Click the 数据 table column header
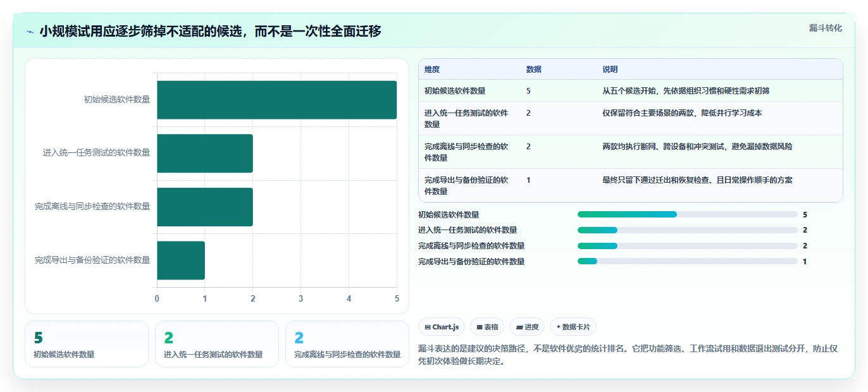The image size is (868, 392). point(533,70)
